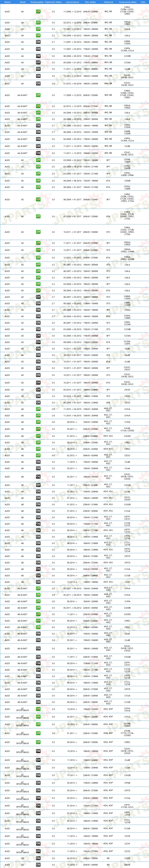Select the 01.2012 -> 05.2016 production years cell
This screenshot has width=149, height=868.
click(72, 84)
